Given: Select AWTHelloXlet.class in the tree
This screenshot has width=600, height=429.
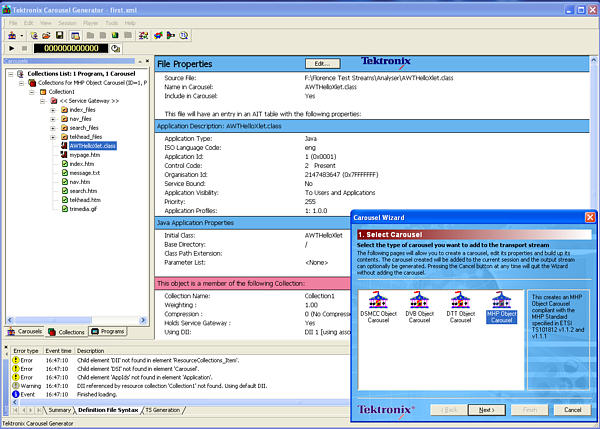Looking at the screenshot, I should pyautogui.click(x=93, y=146).
